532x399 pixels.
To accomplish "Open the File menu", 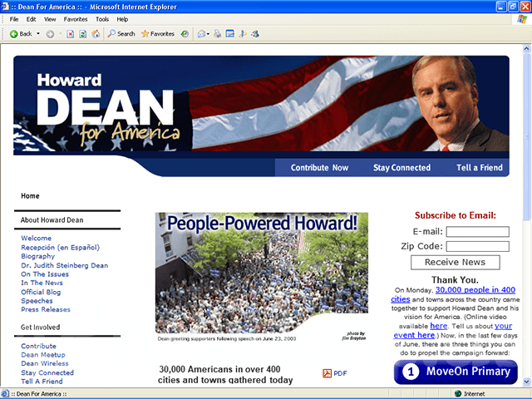I will click(x=14, y=19).
